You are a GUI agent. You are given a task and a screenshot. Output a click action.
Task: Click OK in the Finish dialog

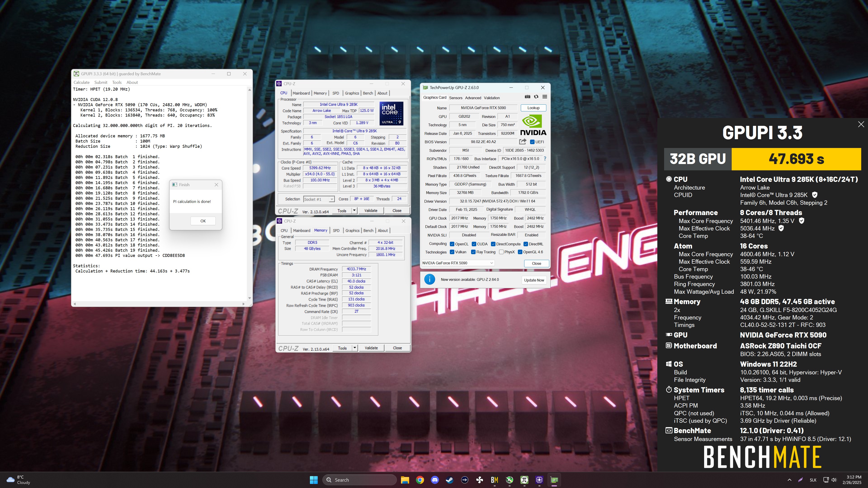(x=203, y=221)
